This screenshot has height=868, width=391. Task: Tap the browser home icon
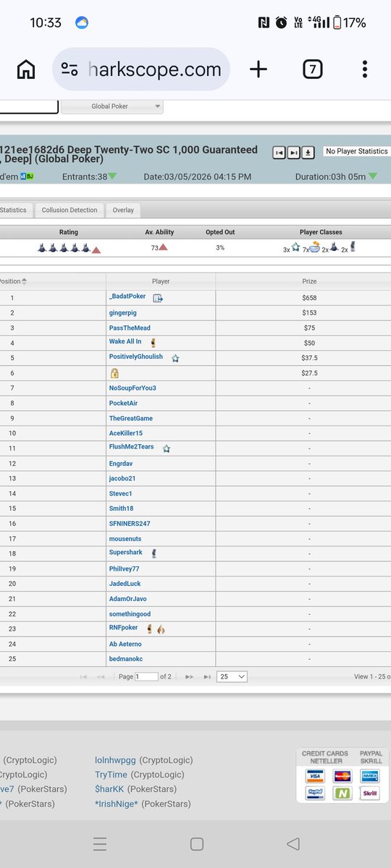(x=26, y=69)
